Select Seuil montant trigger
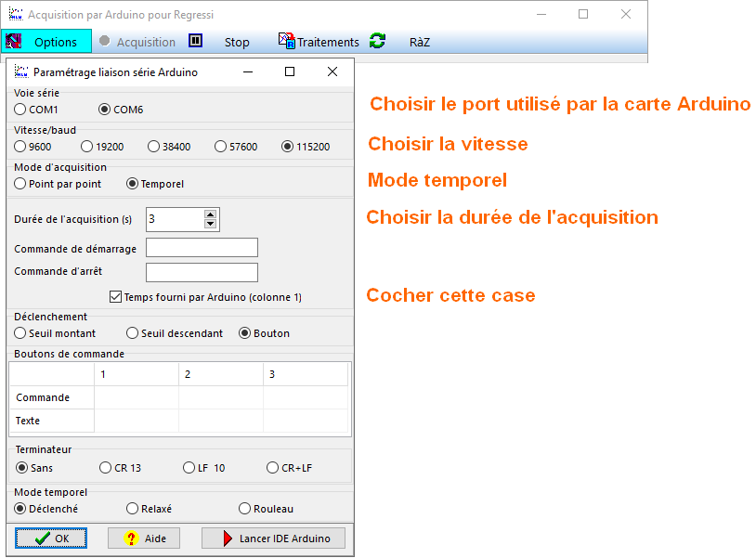Screen dimensions: 756x558 [55, 333]
